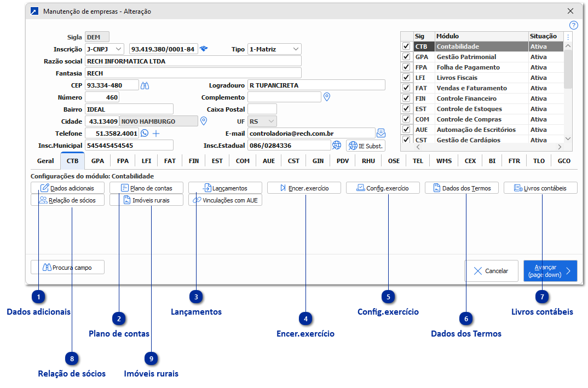Open the help question-mark icon

click(573, 25)
